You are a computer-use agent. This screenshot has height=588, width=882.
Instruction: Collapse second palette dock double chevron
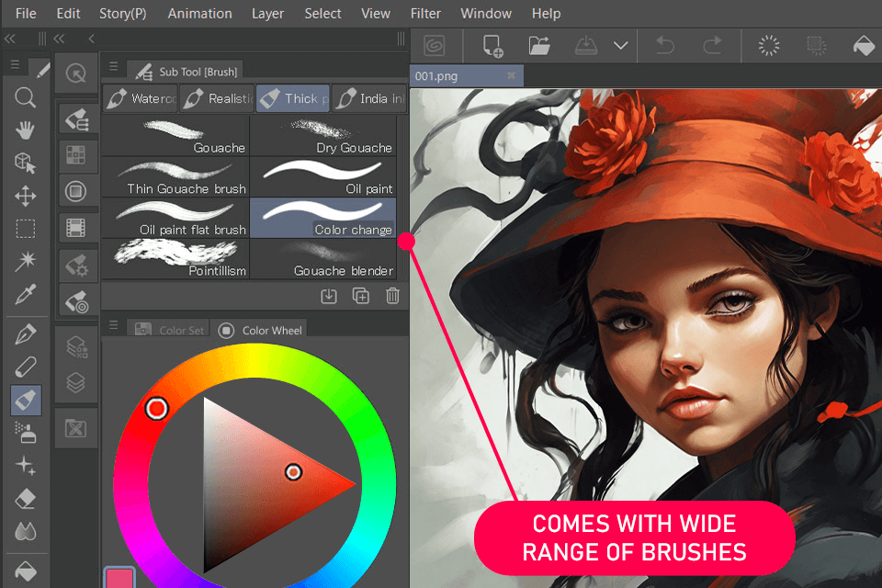pos(59,39)
